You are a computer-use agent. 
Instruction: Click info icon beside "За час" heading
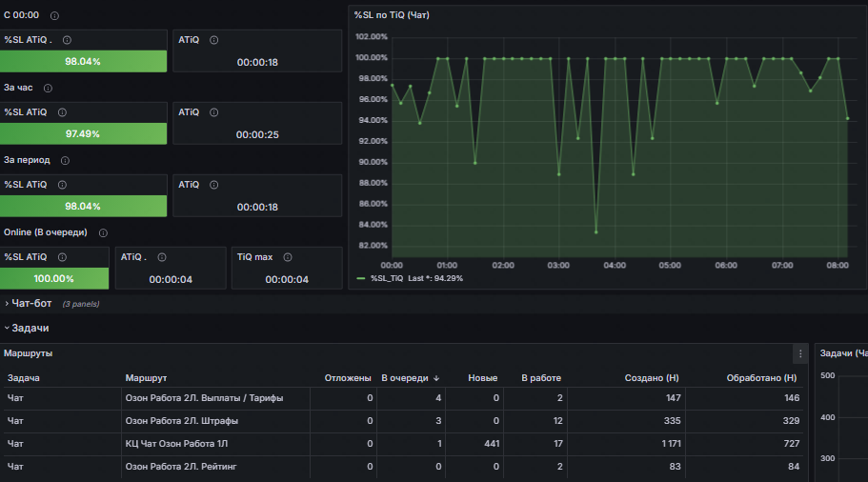point(48,88)
